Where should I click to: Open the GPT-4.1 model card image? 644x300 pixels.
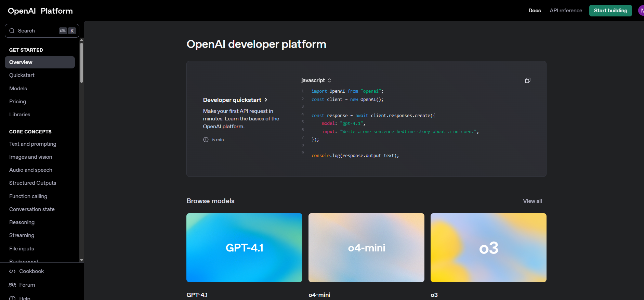pyautogui.click(x=244, y=248)
